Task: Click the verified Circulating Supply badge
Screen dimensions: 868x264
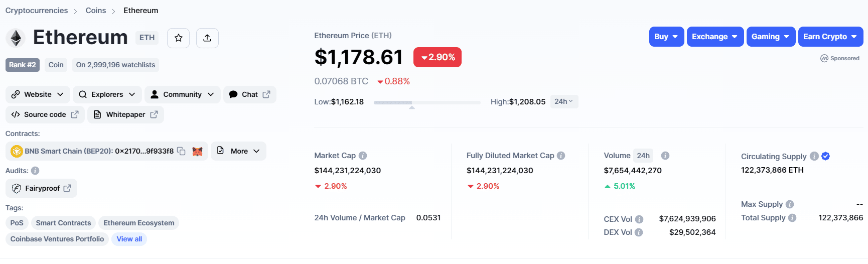Action: click(826, 156)
